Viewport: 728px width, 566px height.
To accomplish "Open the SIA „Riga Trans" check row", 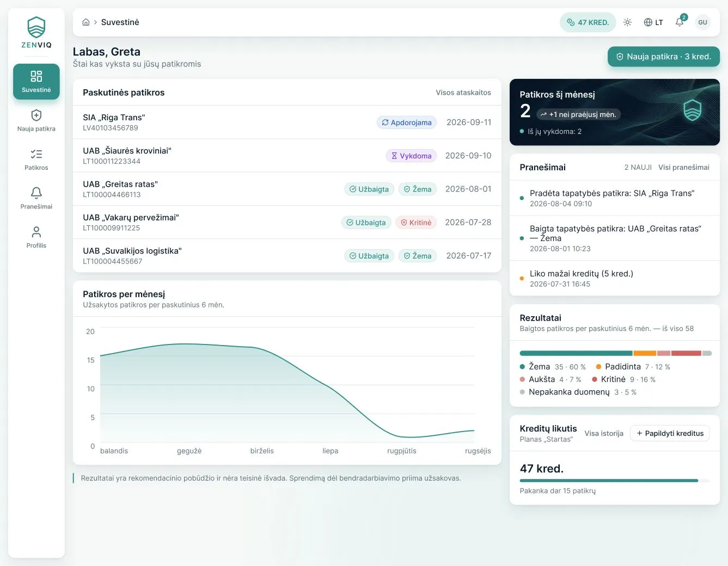I will (x=287, y=122).
